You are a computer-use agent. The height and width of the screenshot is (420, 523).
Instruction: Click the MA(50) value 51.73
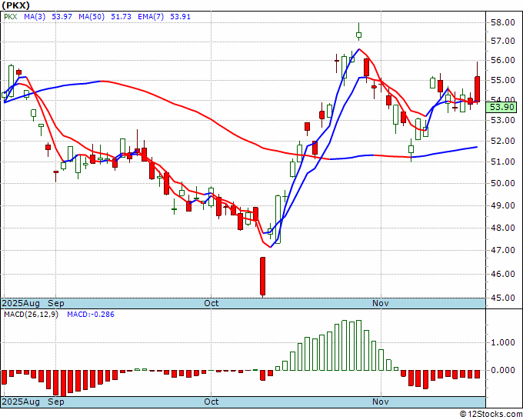pyautogui.click(x=121, y=16)
